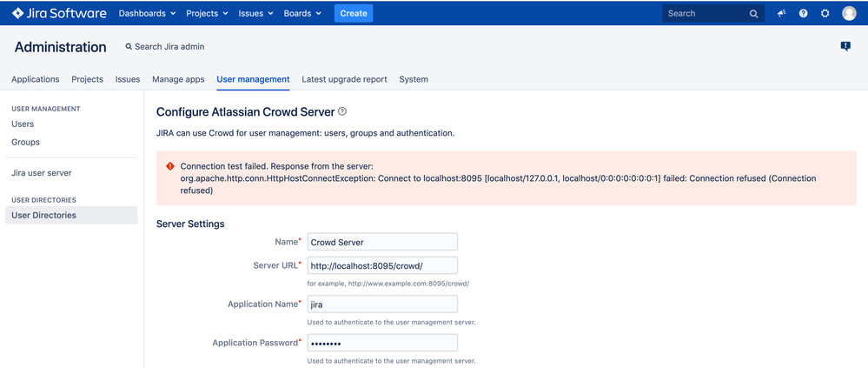Click the Server URL input field

[382, 265]
